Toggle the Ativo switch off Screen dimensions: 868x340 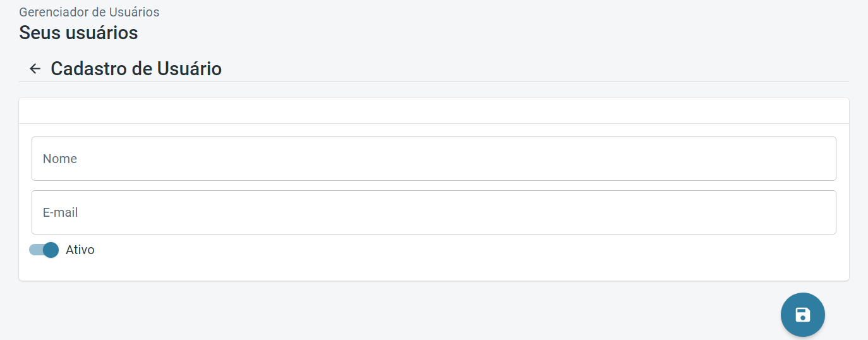(x=44, y=250)
